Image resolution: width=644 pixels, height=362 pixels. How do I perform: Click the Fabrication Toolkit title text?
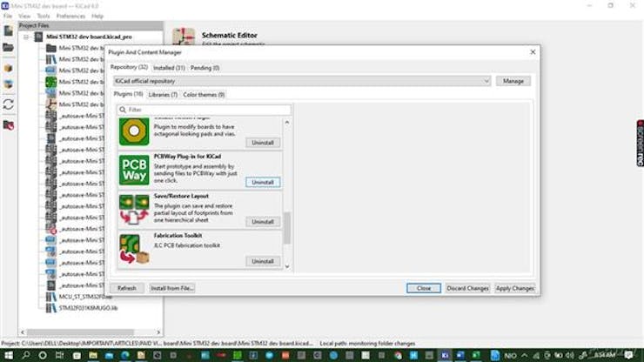click(178, 236)
